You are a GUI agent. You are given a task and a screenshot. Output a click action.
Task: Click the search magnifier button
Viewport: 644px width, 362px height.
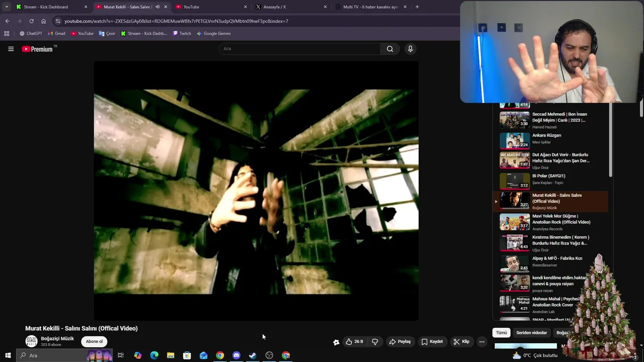tap(390, 49)
